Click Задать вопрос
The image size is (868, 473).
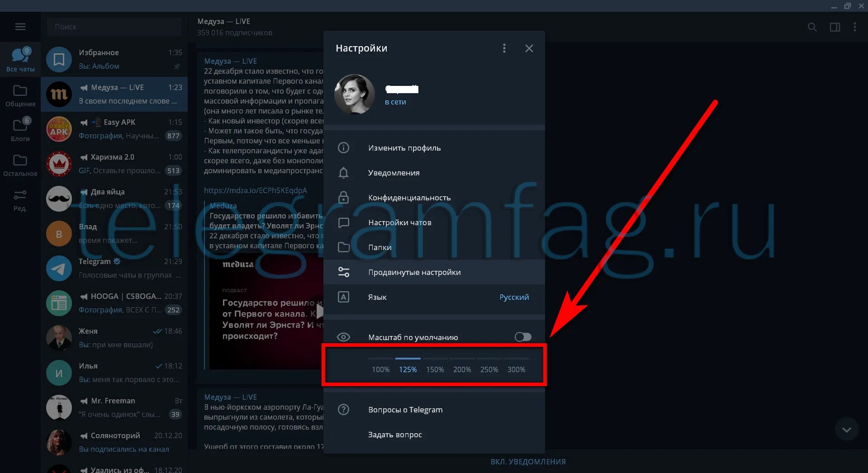click(434, 435)
